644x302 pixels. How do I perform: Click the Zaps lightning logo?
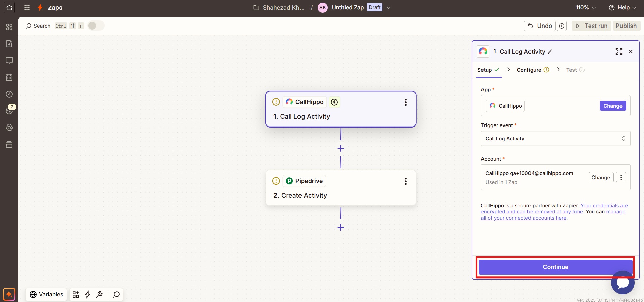pyautogui.click(x=40, y=7)
